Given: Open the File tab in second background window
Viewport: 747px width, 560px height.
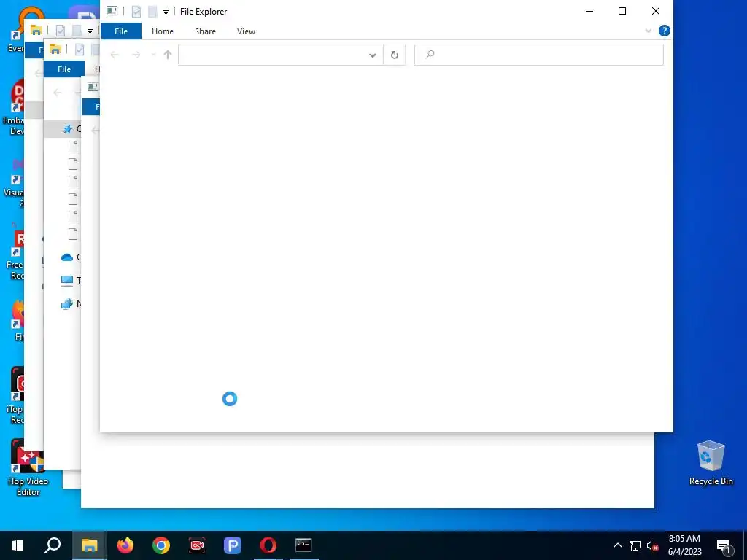Looking at the screenshot, I should [64, 69].
